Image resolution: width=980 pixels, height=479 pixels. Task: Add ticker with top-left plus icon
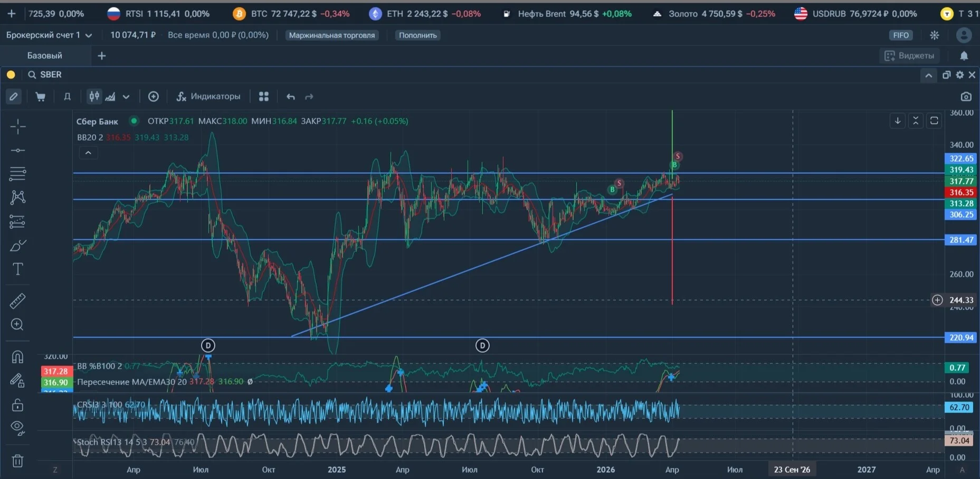pos(11,14)
